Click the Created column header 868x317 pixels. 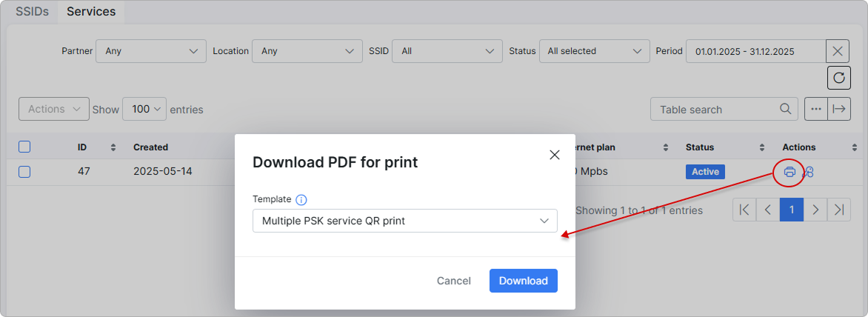tap(150, 147)
